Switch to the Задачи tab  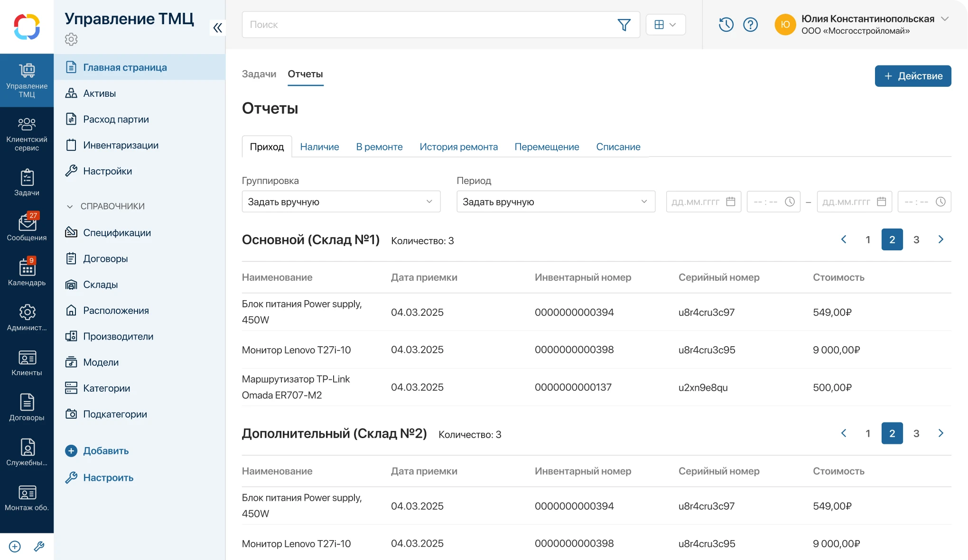[x=259, y=74]
